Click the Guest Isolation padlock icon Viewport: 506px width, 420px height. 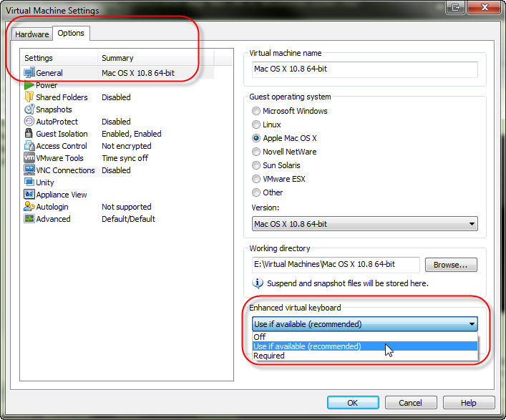pyautogui.click(x=29, y=133)
